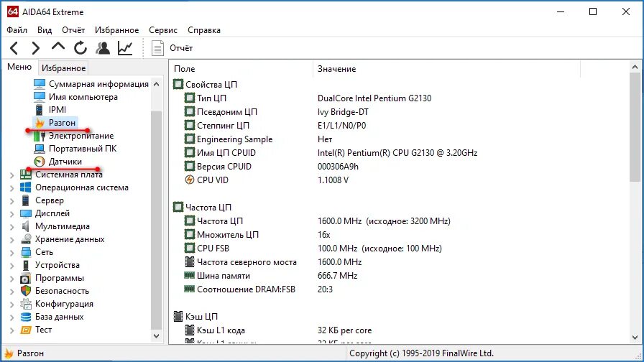Image resolution: width=644 pixels, height=362 pixels.
Task: Click the Отчёт toolbar button label
Action: click(x=181, y=48)
